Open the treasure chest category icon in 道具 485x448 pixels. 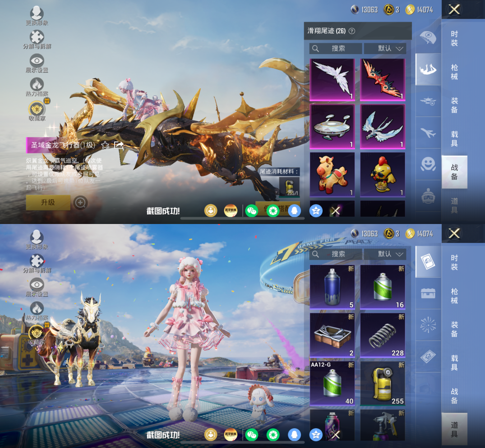pyautogui.click(x=428, y=293)
